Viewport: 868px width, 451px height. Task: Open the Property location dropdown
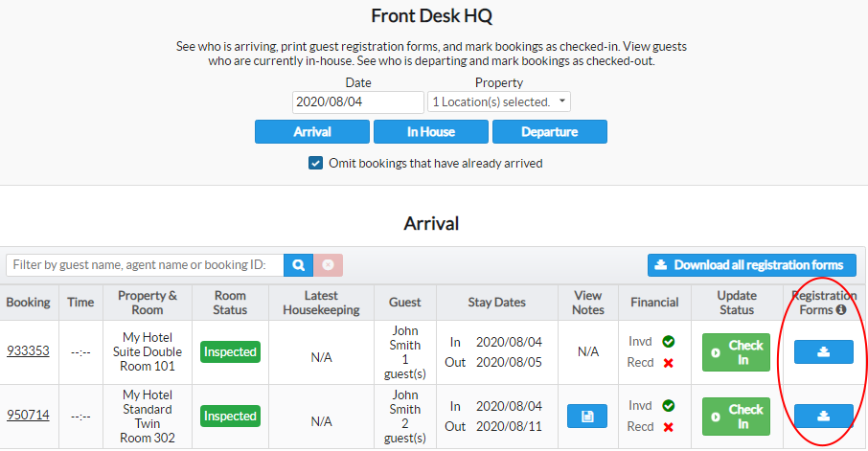(498, 101)
